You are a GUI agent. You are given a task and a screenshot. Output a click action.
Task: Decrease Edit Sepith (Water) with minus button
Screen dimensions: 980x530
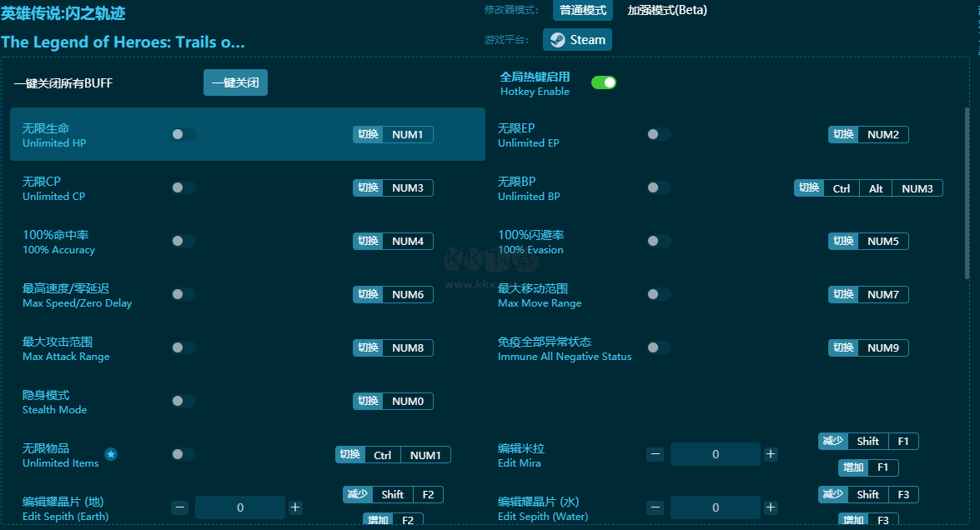[x=655, y=507]
